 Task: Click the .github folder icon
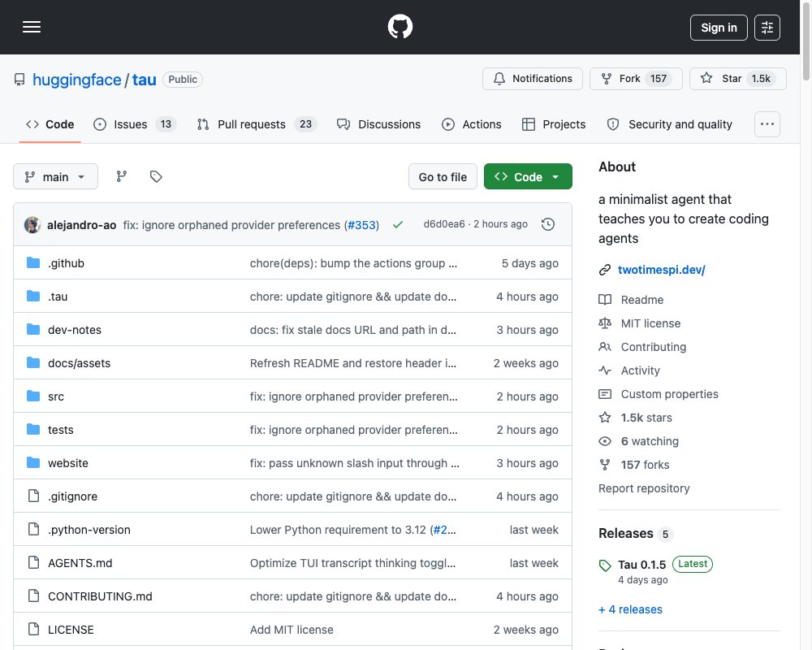coord(33,262)
